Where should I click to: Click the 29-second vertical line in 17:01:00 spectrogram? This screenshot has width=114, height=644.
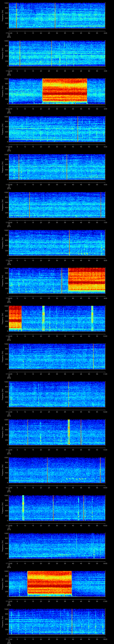(55, 16)
